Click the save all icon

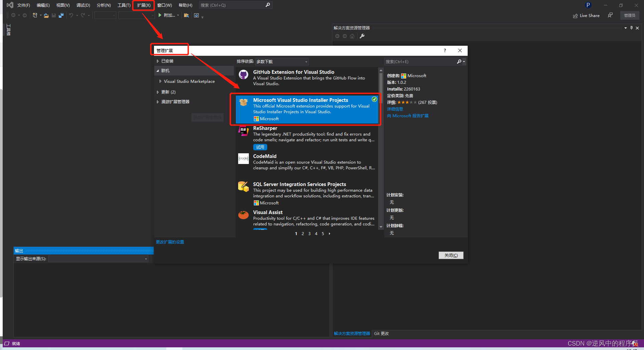tap(61, 15)
